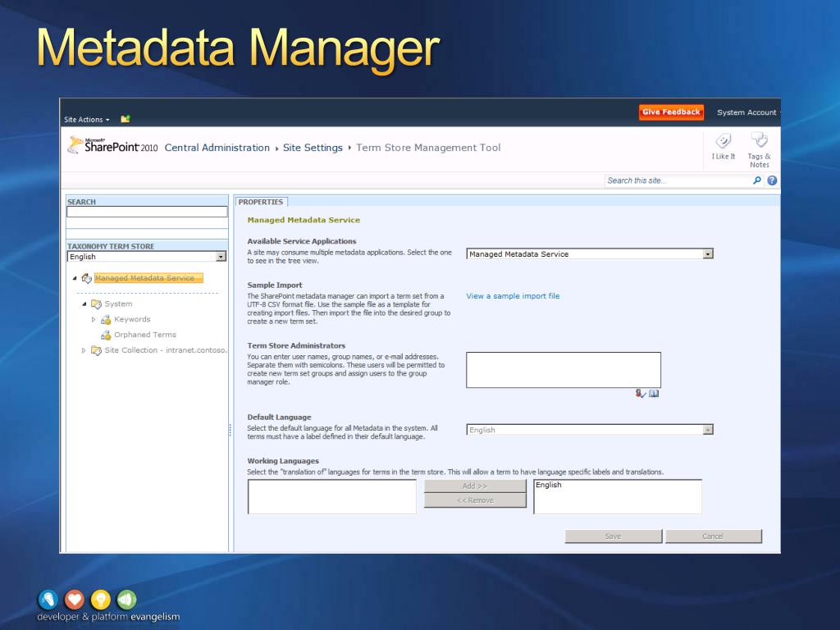
Task: Open View a sample import file link
Action: point(513,295)
